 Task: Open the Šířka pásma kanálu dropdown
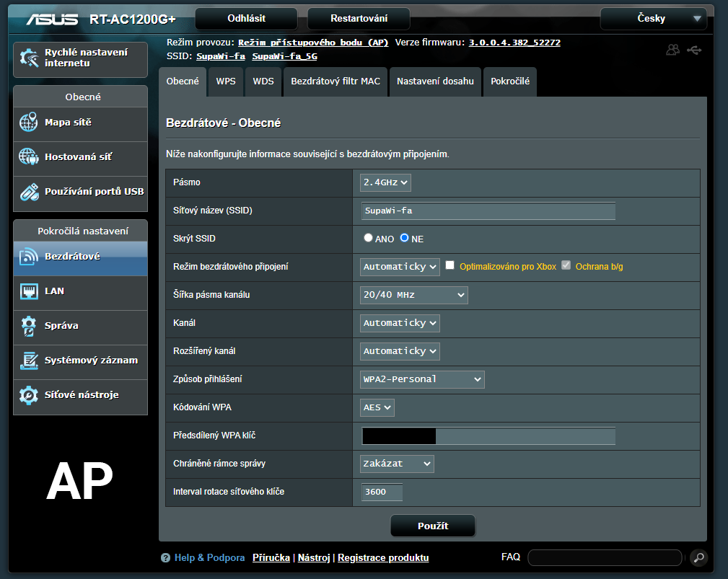point(413,295)
